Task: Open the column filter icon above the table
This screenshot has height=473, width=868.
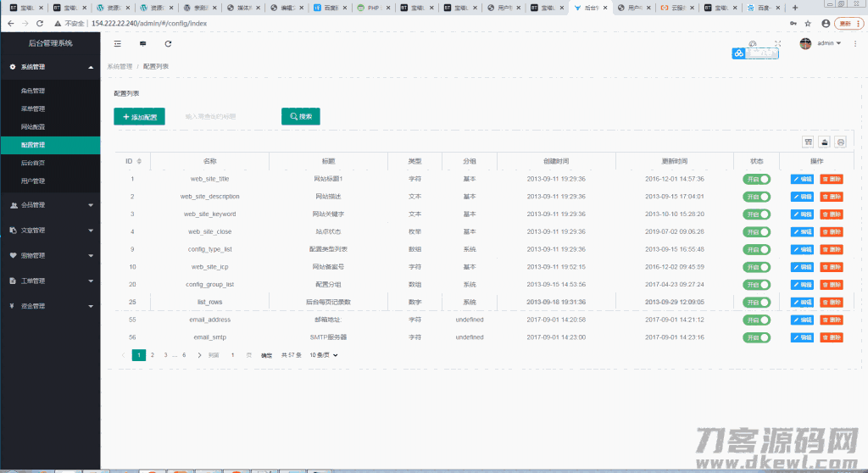Action: click(x=808, y=142)
